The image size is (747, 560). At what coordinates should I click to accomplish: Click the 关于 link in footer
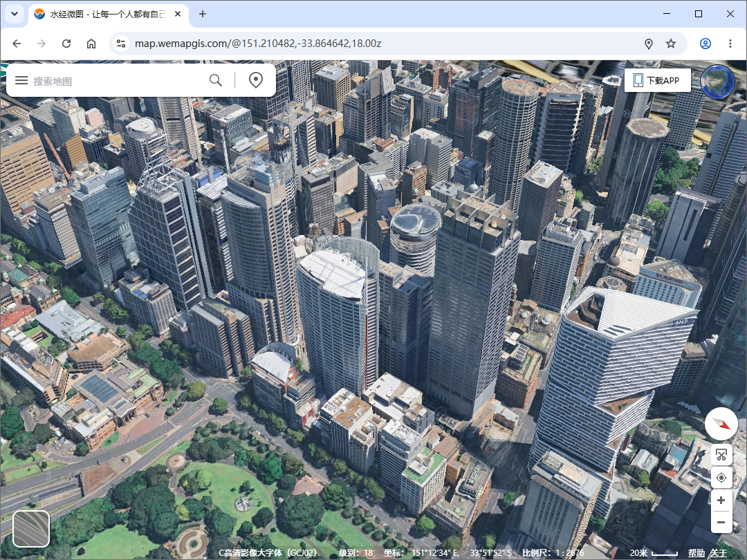coord(719,553)
